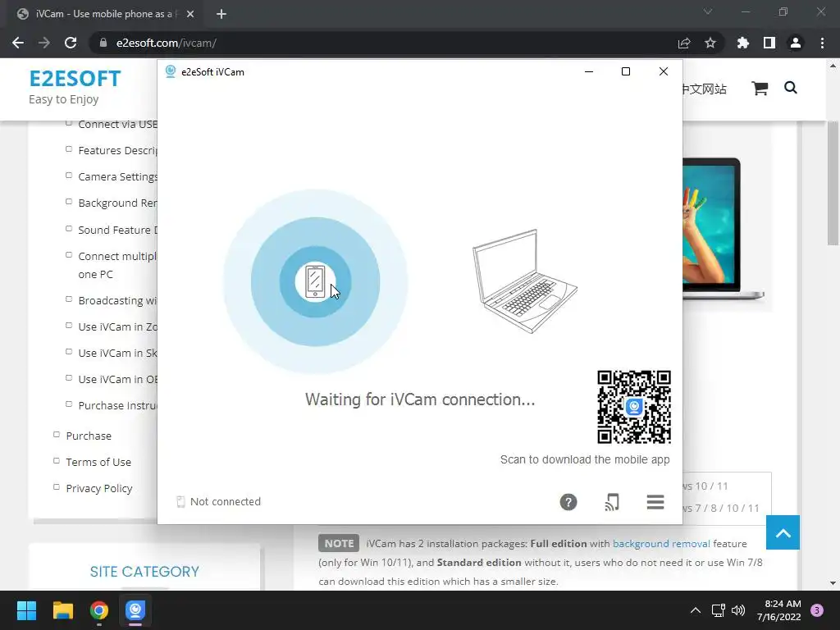Open Chrome profile avatar icon
Viewport: 840px width, 630px height.
click(x=796, y=43)
